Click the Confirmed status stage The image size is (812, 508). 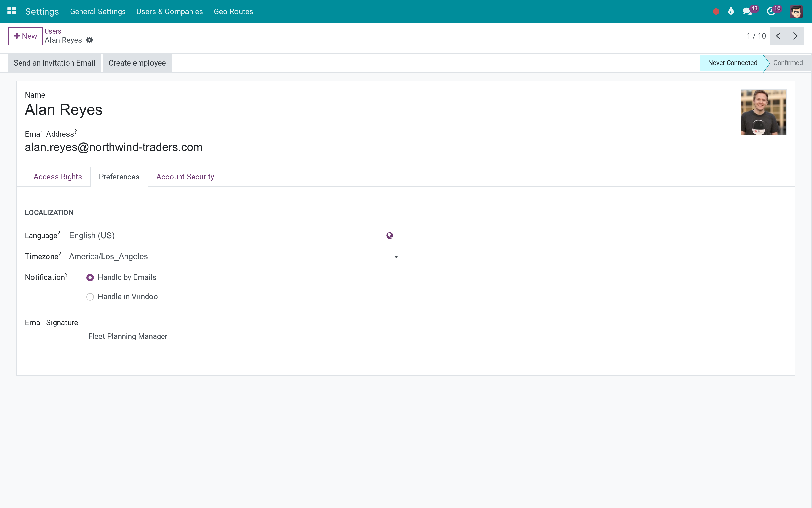788,63
